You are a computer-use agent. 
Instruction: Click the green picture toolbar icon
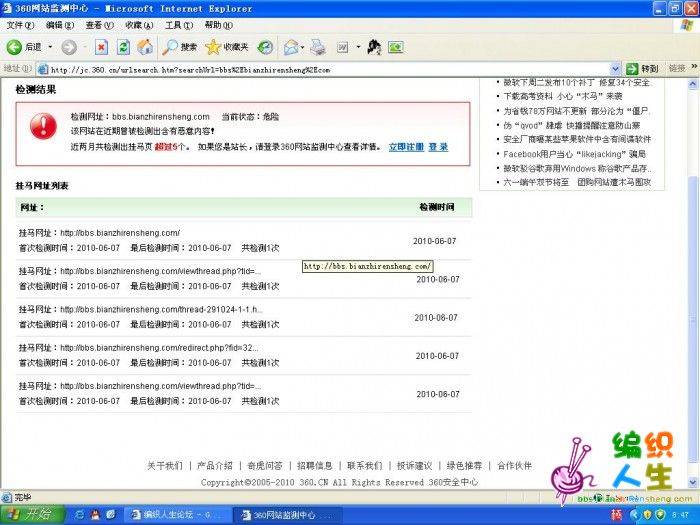point(396,47)
